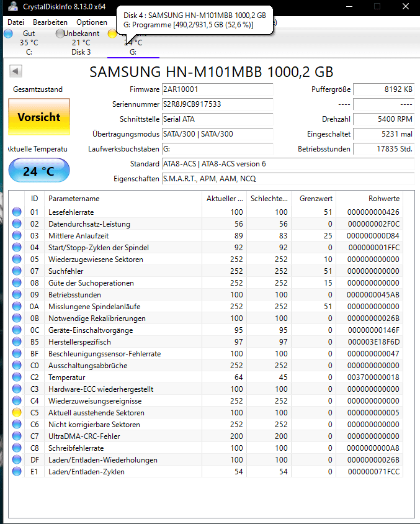Image resolution: width=420 pixels, height=524 pixels.
Task: Click the Betriebsstunden field 17835 Std.
Action: click(384, 149)
